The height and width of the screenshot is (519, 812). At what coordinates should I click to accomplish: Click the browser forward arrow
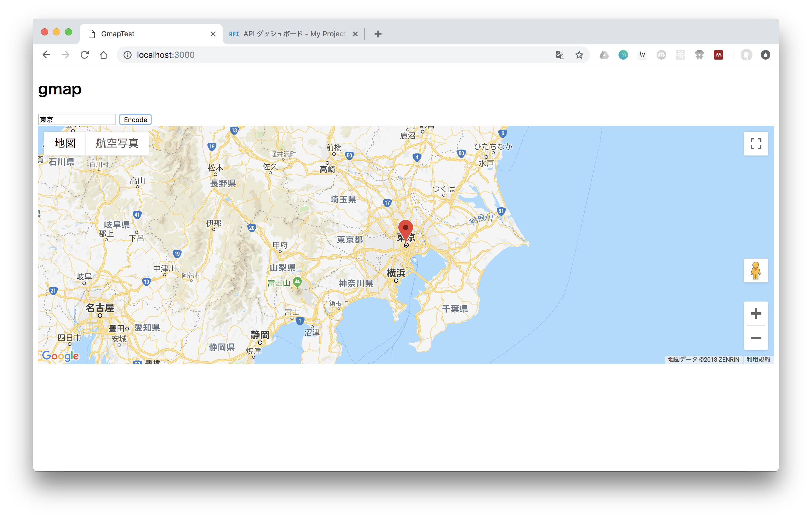pyautogui.click(x=65, y=55)
